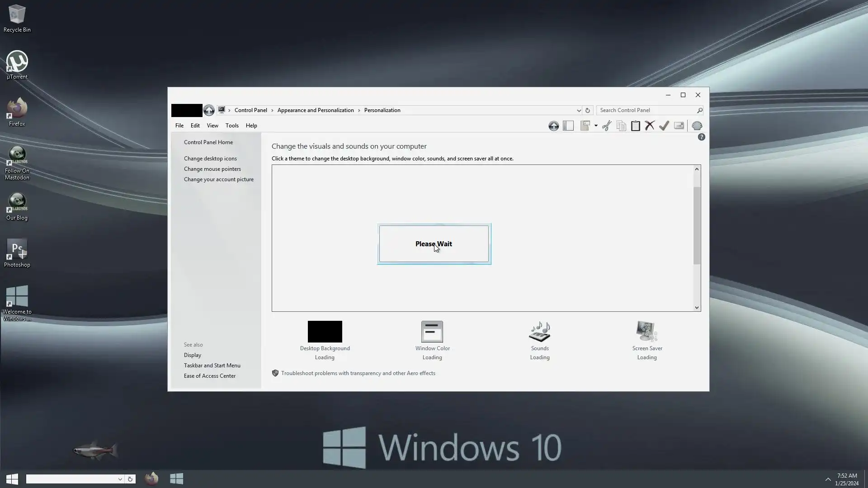Screen dimensions: 868x488
Task: Expand the taskbar address box dropdown
Action: click(120, 479)
